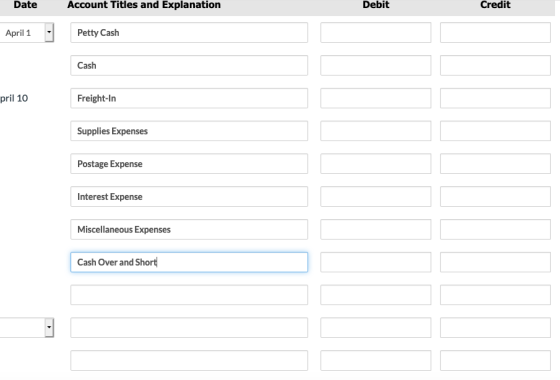The image size is (560, 380).
Task: Select the Postage Expense account field
Action: coord(189,164)
